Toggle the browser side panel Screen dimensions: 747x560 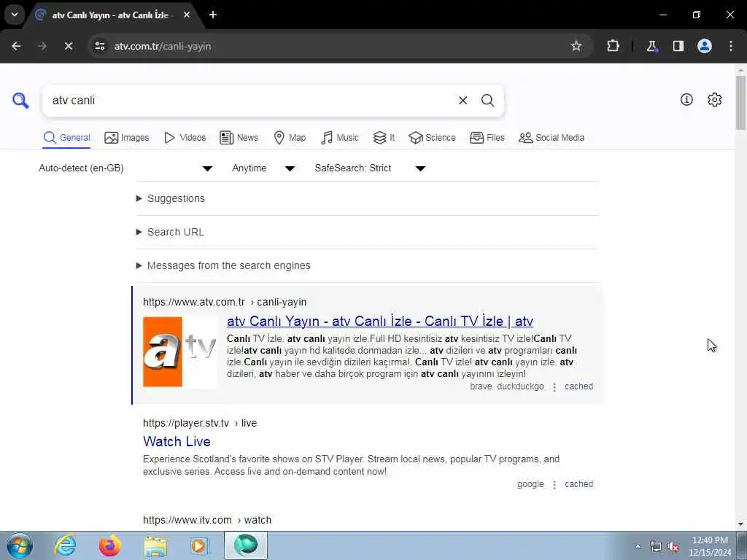678,46
